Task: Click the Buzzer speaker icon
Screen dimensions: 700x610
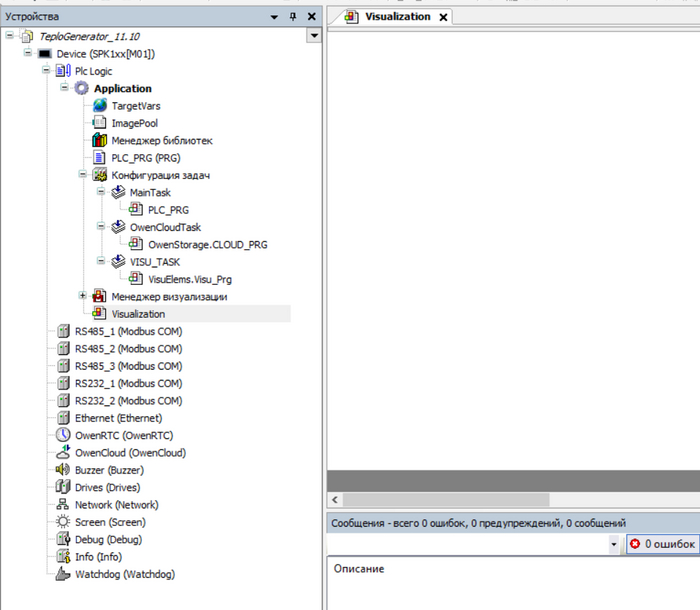Action: 63,470
